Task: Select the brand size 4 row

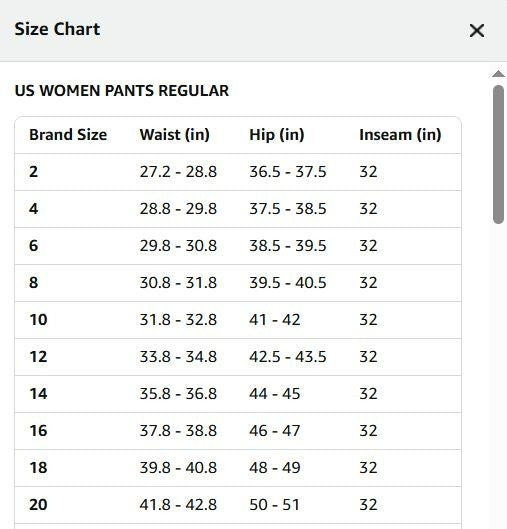Action: [x=238, y=209]
